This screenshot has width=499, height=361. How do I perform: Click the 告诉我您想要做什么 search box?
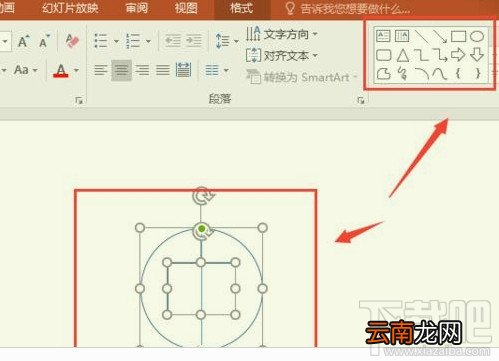click(x=348, y=9)
